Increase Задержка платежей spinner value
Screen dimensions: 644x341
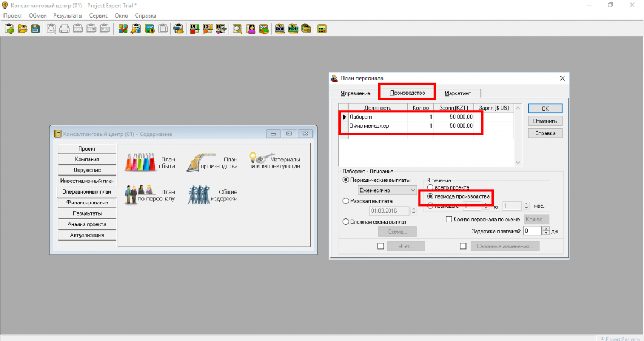click(546, 229)
